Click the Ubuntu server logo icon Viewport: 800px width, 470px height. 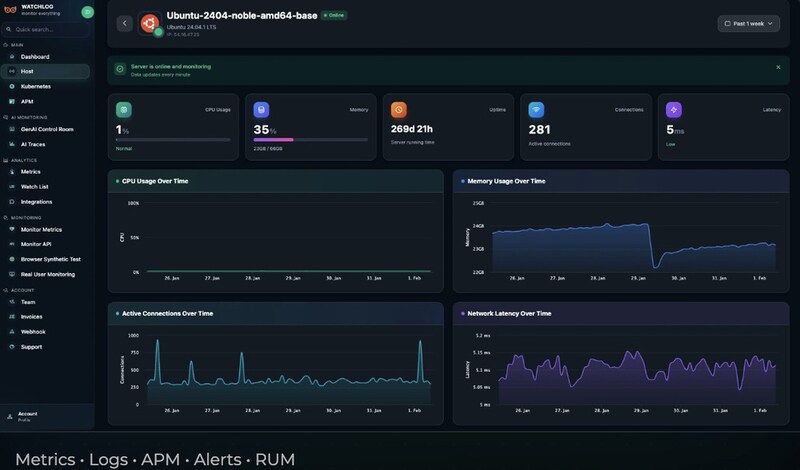[x=149, y=23]
